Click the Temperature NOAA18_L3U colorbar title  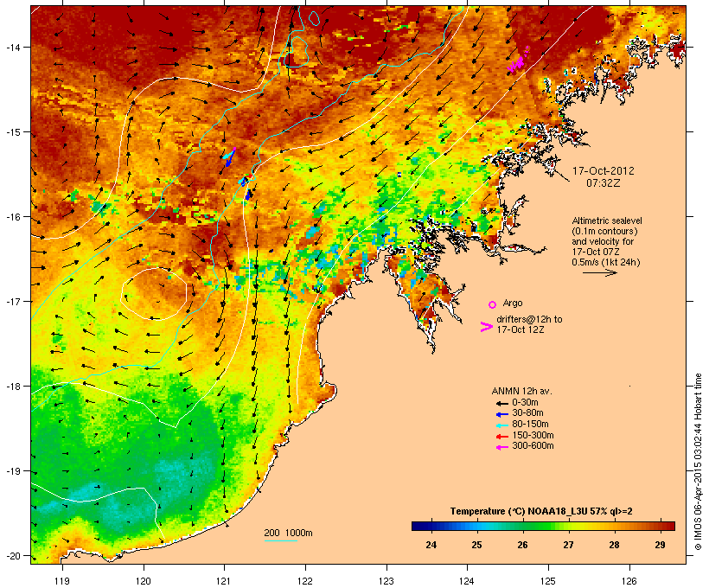pos(541,511)
